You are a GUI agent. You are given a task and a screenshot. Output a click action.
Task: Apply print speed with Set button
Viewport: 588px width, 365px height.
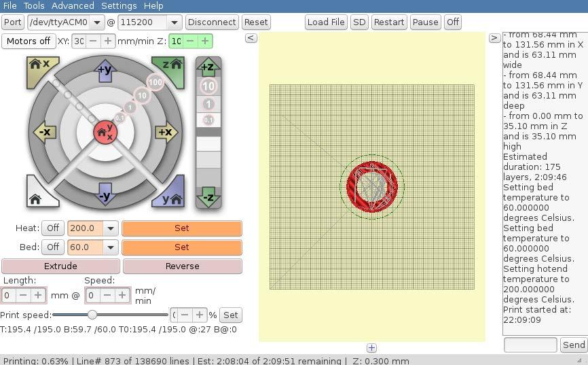tap(231, 315)
